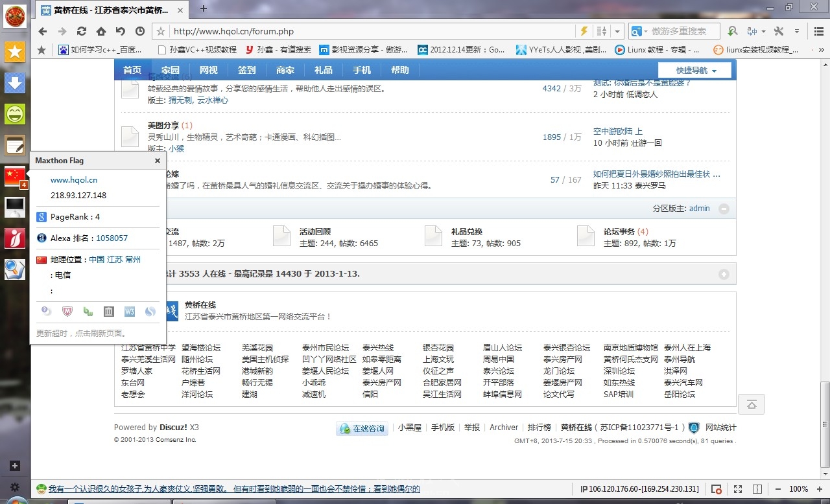Open the 手机 nav tab

click(362, 70)
